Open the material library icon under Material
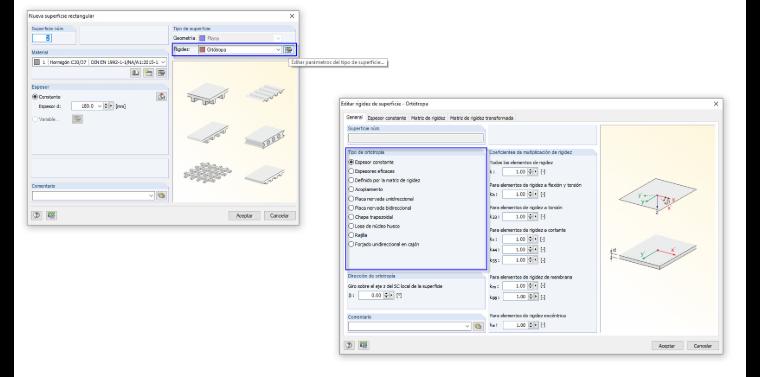 click(x=136, y=73)
